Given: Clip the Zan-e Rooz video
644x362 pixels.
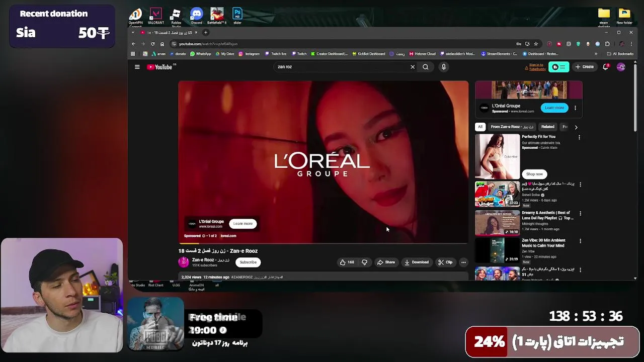Looking at the screenshot, I should [445, 262].
